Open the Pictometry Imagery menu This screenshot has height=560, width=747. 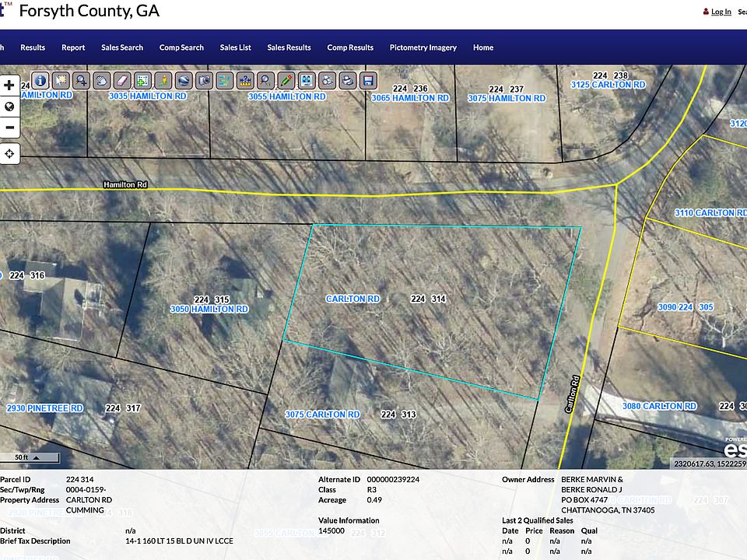point(423,47)
